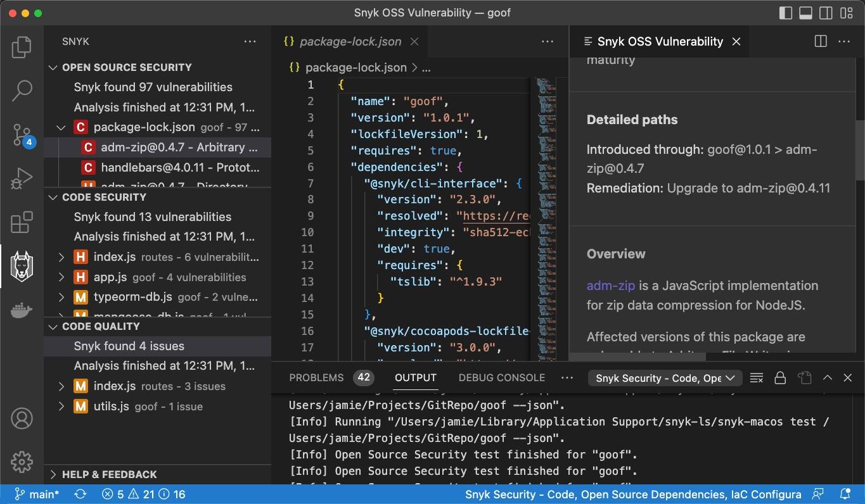
Task: Open output channel dropdown Snyk Security
Action: 665,378
